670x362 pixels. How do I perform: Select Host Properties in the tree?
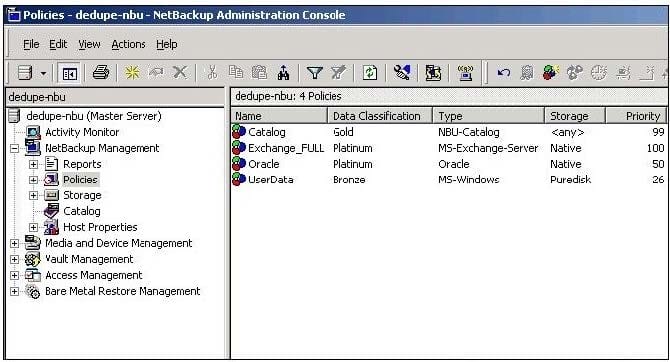tap(100, 227)
